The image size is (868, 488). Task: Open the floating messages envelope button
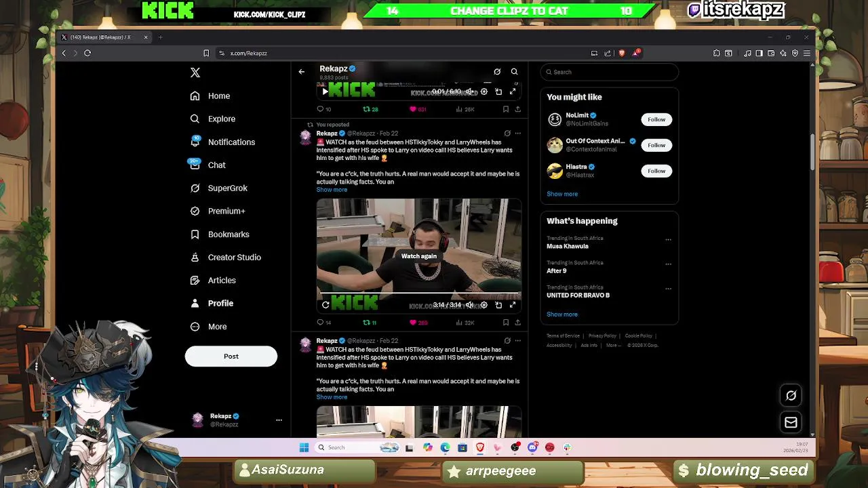[x=791, y=422]
